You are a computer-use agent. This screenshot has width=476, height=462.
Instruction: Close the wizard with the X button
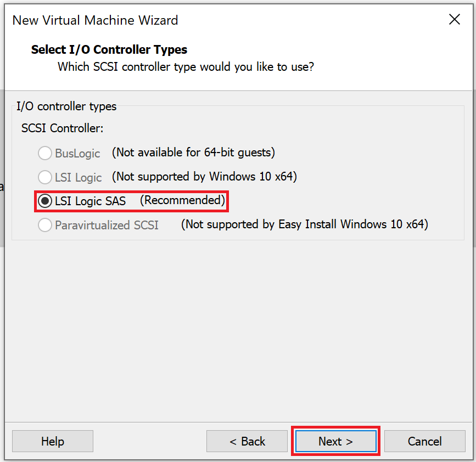pos(455,19)
